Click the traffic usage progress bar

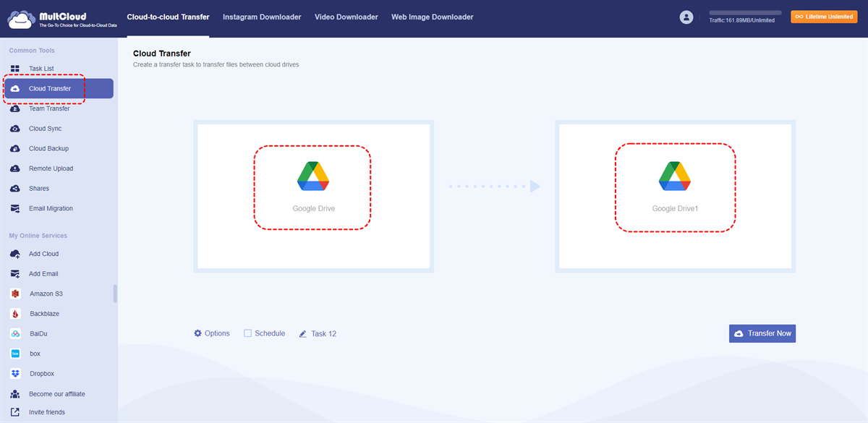745,12
